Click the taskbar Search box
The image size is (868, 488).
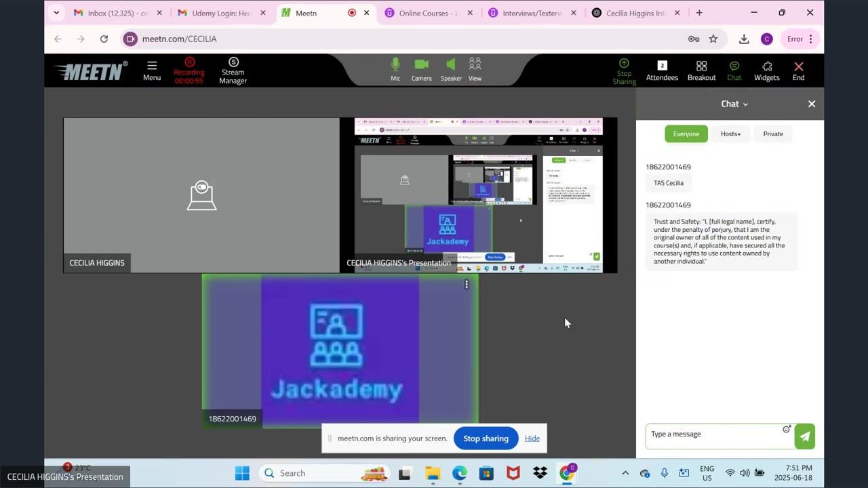(x=325, y=473)
